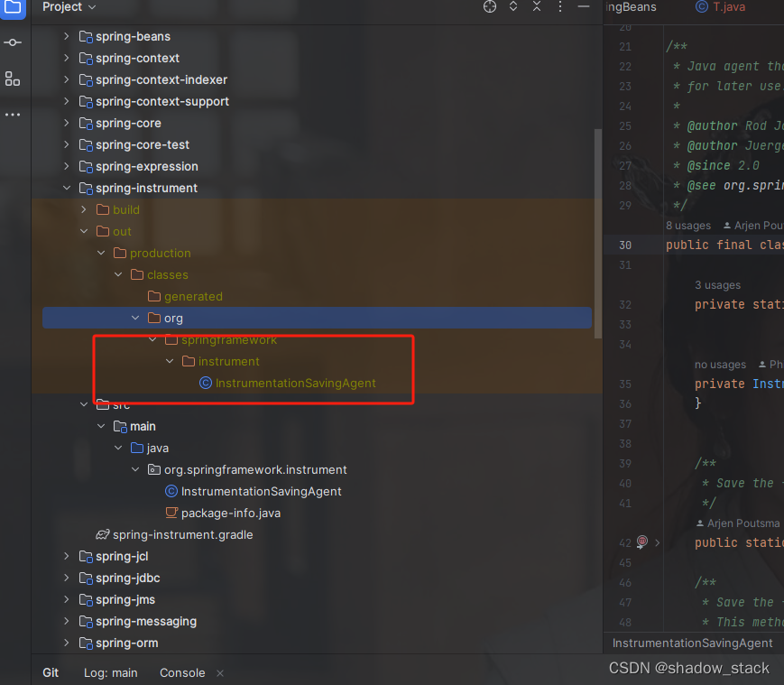The width and height of the screenshot is (784, 685).
Task: Expand spring-context-indexer module
Action: (x=67, y=79)
